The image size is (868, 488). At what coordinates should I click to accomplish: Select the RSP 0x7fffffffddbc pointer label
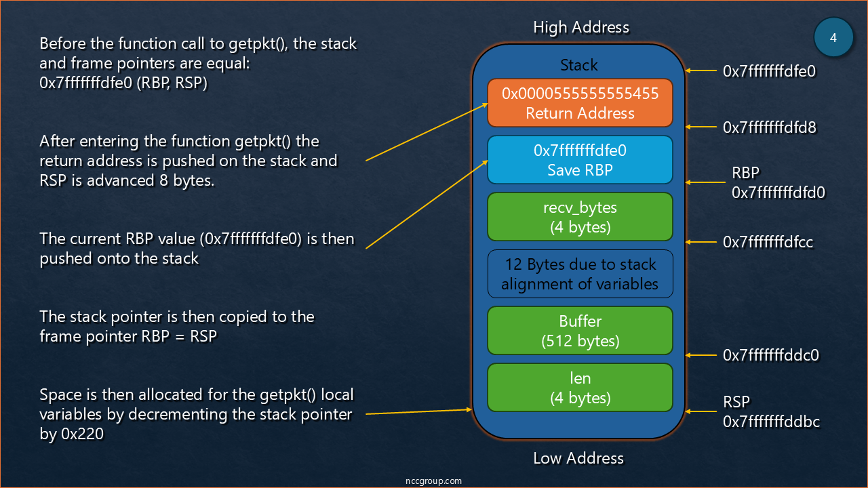click(771, 412)
